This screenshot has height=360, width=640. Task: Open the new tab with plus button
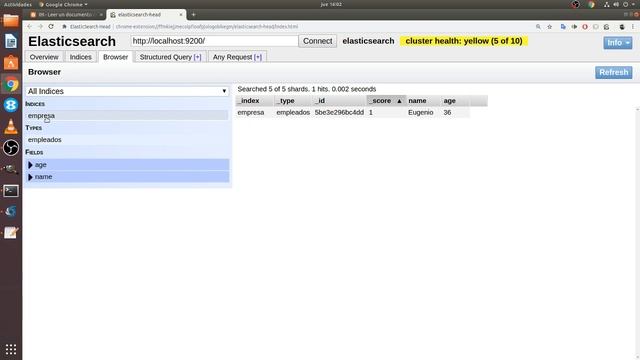click(x=193, y=14)
